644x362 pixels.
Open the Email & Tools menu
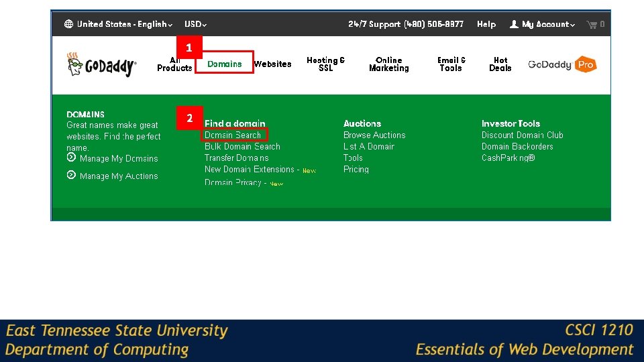coord(451,64)
